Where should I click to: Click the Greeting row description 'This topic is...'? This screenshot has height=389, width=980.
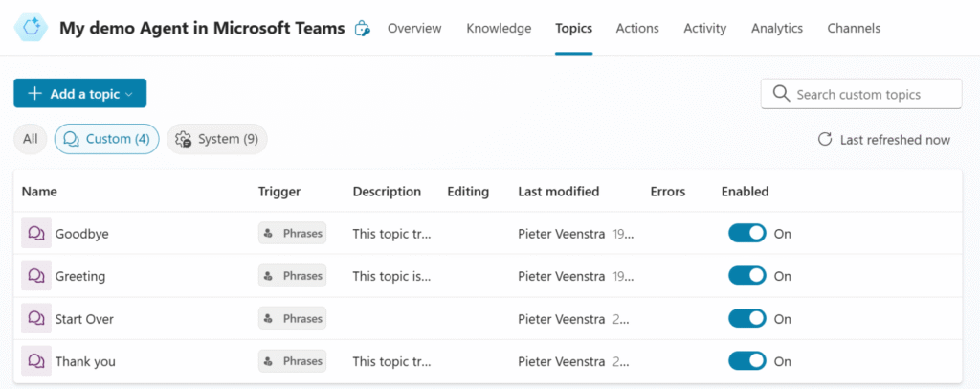391,276
